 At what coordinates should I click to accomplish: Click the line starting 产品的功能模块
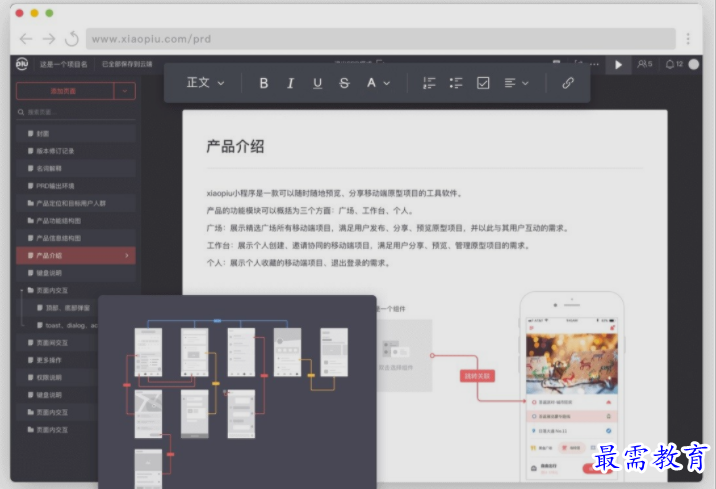pyautogui.click(x=311, y=211)
